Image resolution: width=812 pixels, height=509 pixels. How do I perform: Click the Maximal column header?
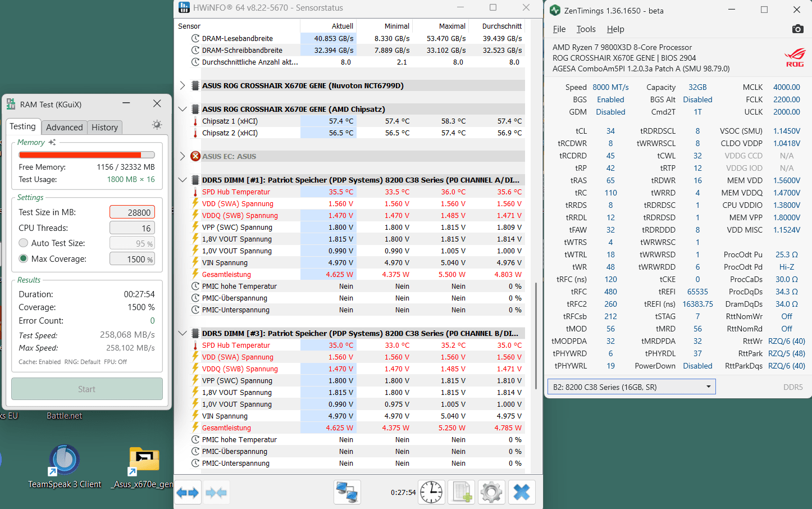click(x=441, y=26)
